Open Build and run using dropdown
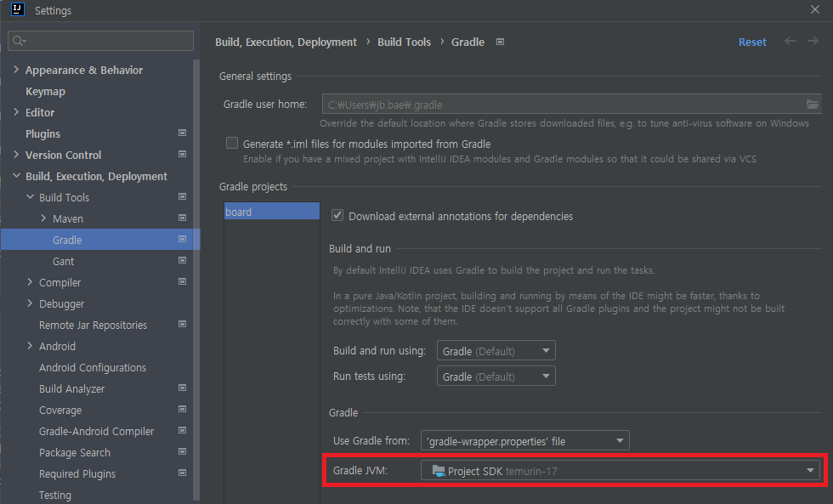Image resolution: width=833 pixels, height=504 pixels. [496, 350]
